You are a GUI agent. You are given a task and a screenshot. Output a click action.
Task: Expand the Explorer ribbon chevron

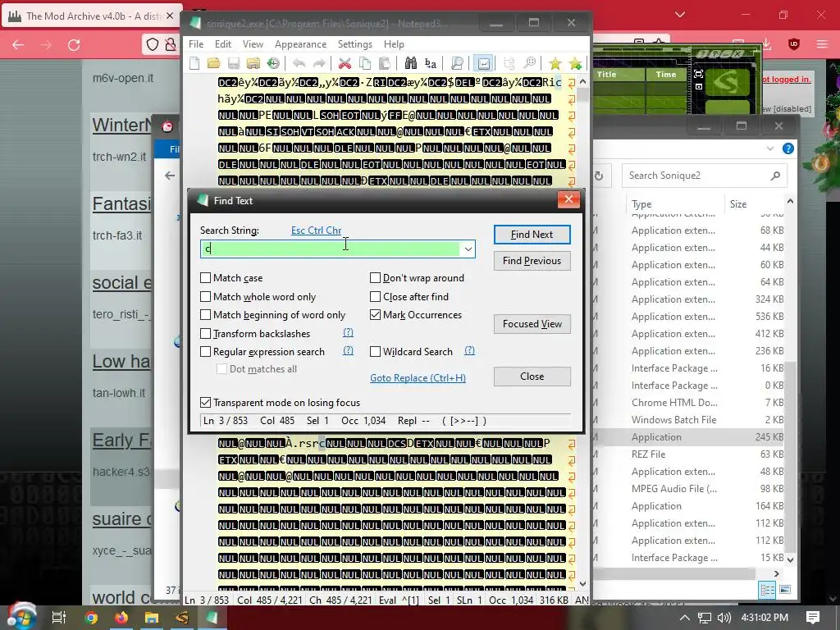click(769, 148)
